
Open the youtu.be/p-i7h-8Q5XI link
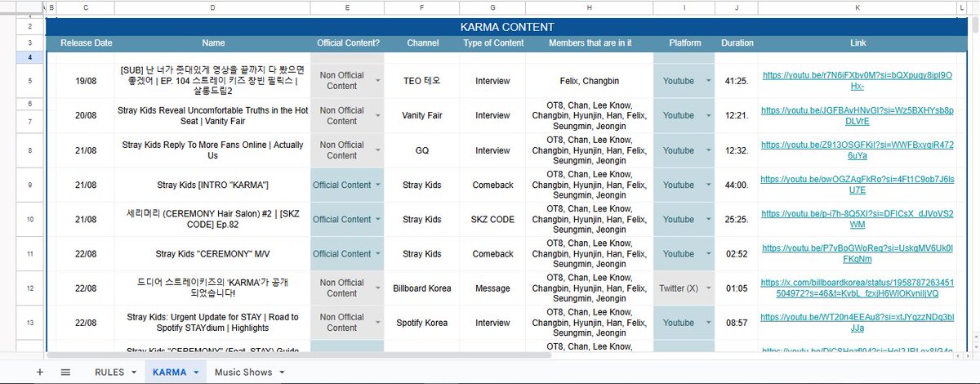857,219
